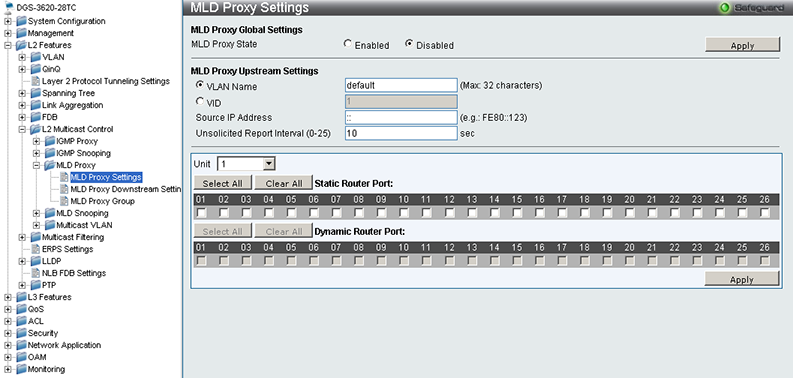793x378 pixels.
Task: Click the Unsolicited Report Interval field
Action: pos(401,133)
